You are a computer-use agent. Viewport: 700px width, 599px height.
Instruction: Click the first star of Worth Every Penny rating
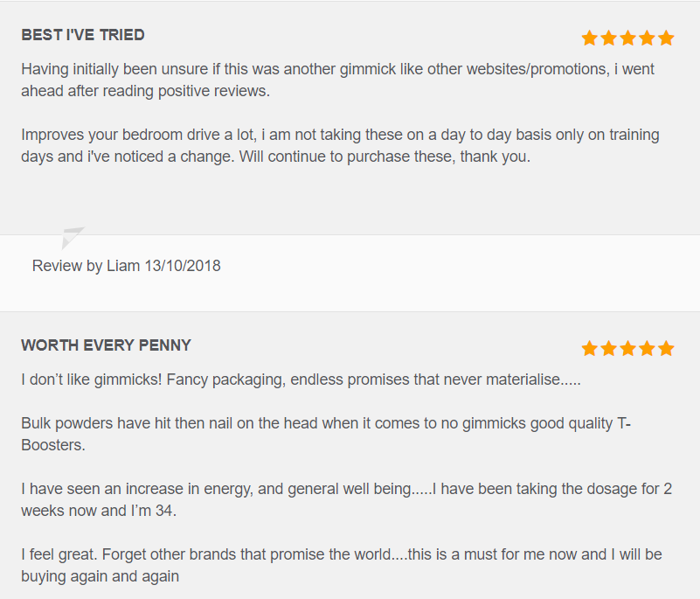(x=590, y=348)
